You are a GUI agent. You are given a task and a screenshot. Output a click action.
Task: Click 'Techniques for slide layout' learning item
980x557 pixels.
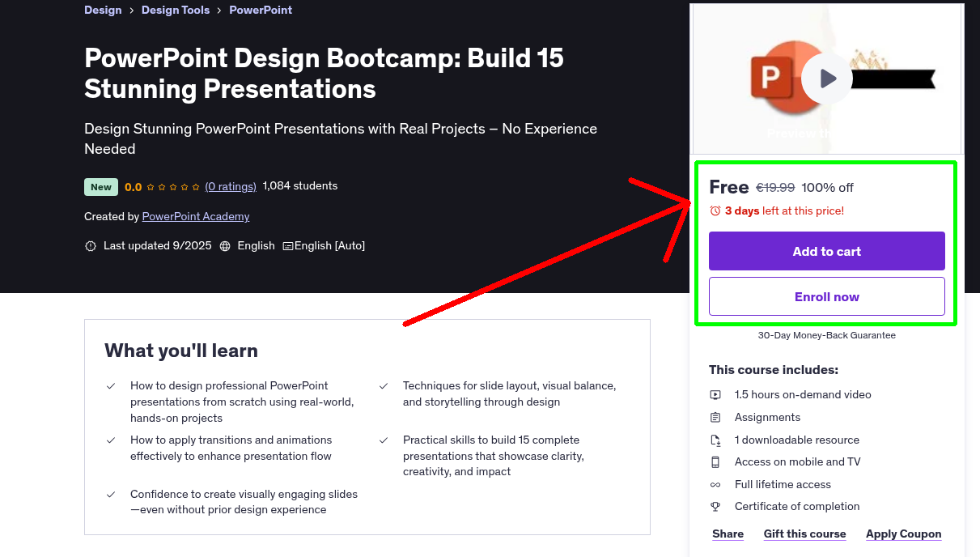pyautogui.click(x=510, y=394)
